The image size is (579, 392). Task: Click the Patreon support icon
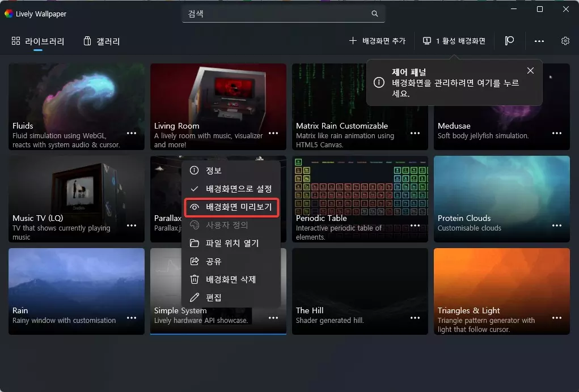(x=509, y=41)
